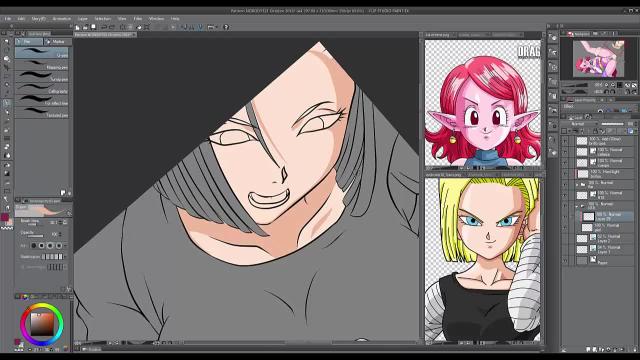The image size is (640, 360).
Task: Select the rectangular selection area tool
Action: [x=7, y=76]
